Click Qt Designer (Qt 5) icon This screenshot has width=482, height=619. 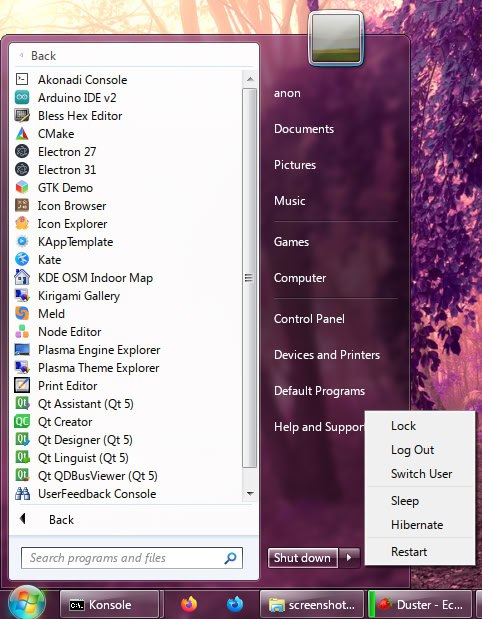22,440
